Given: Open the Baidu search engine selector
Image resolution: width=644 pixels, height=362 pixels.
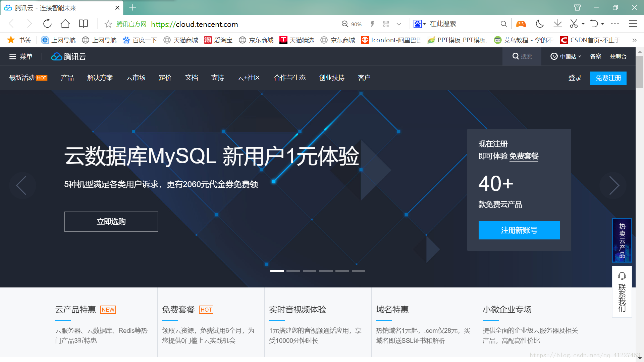Looking at the screenshot, I should click(x=420, y=24).
